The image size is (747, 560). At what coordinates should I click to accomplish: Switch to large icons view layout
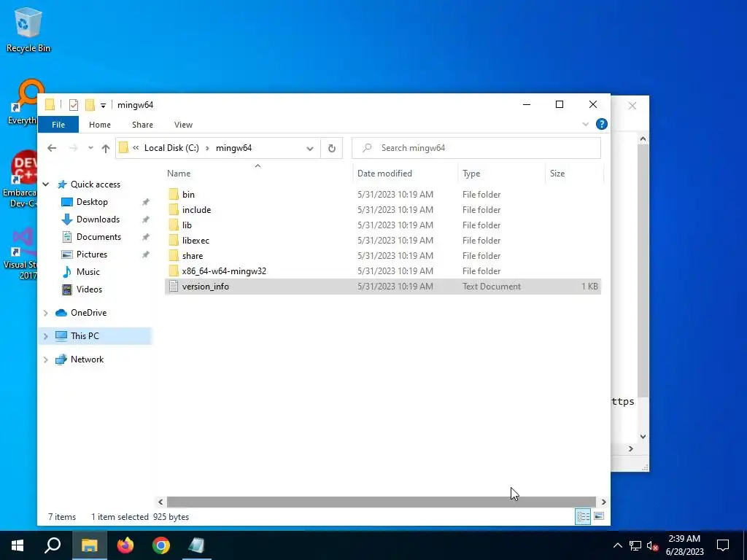pyautogui.click(x=599, y=517)
